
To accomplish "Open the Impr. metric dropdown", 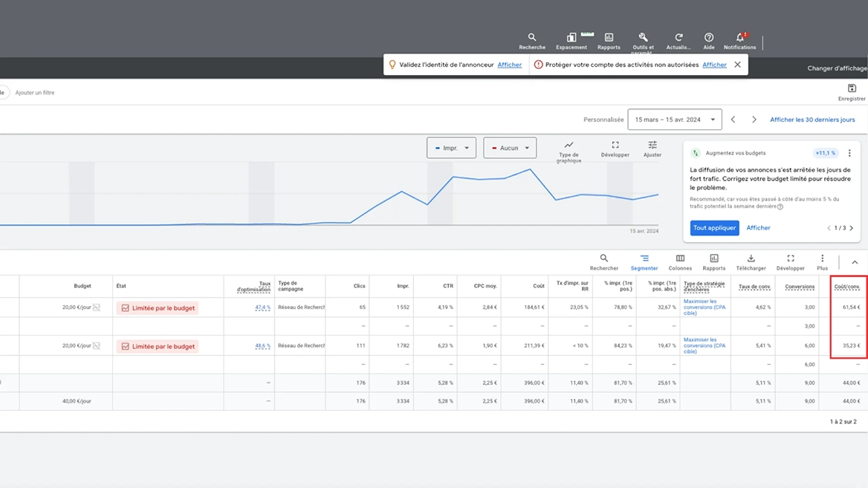I will (451, 148).
